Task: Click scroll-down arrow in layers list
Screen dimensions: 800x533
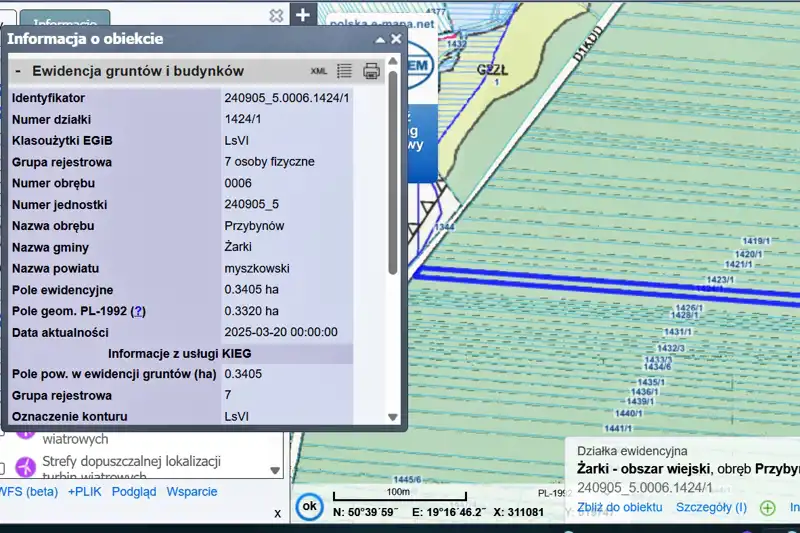Action: 276,470
